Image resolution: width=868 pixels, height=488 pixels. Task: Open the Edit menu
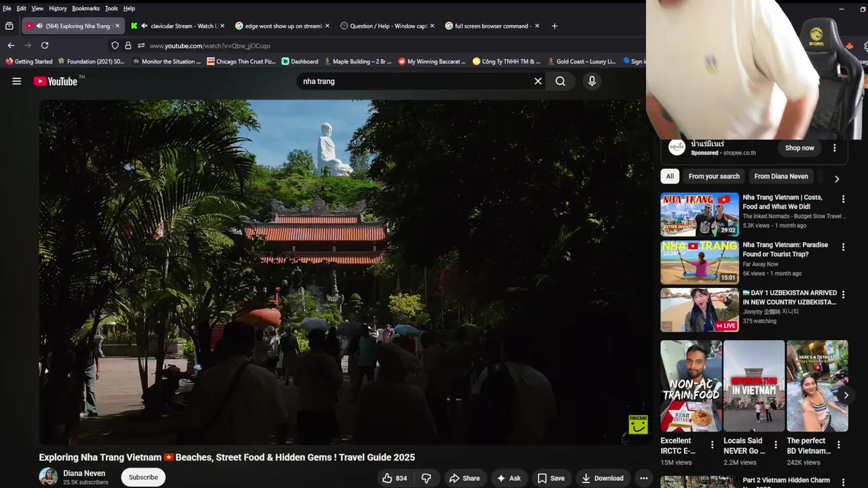pyautogui.click(x=22, y=8)
